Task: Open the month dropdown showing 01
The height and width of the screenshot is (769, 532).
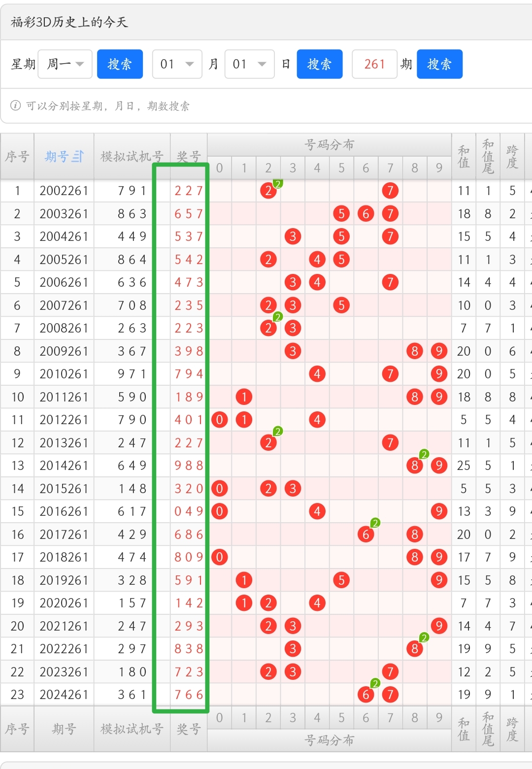Action: click(x=177, y=64)
